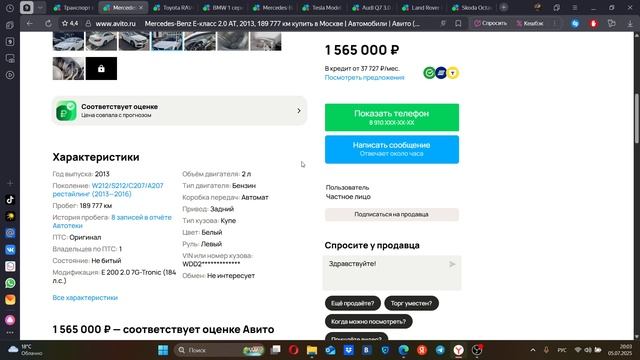
Task: Open the tab list dropdown arrow
Action: 40,8
